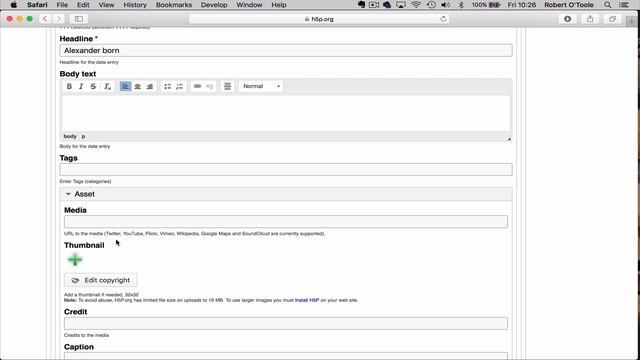640x360 pixels.
Task: Open the AirPlay display menu
Action: pyautogui.click(x=401, y=5)
